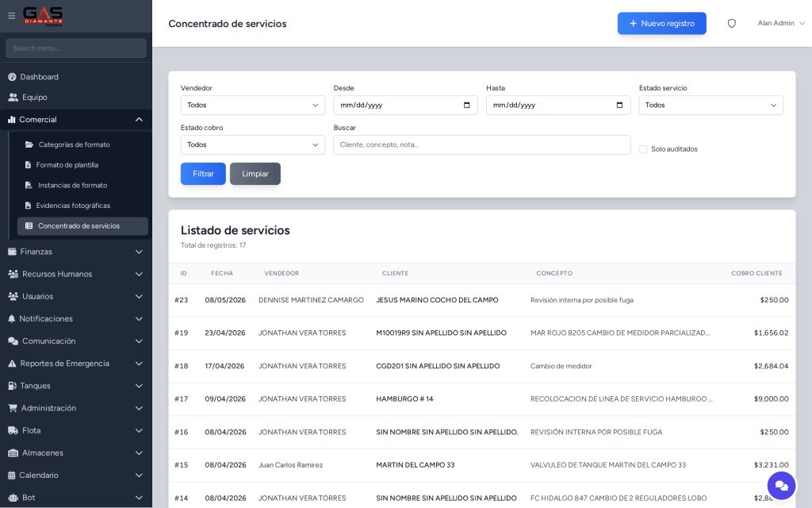Click the $9,000.00 cobro amount
The image size is (812, 508).
click(x=771, y=399)
